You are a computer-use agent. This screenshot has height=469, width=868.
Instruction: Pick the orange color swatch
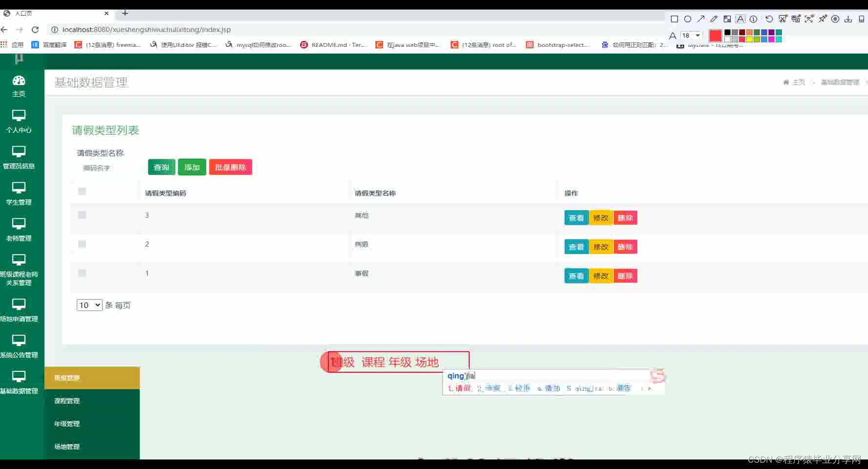click(749, 32)
